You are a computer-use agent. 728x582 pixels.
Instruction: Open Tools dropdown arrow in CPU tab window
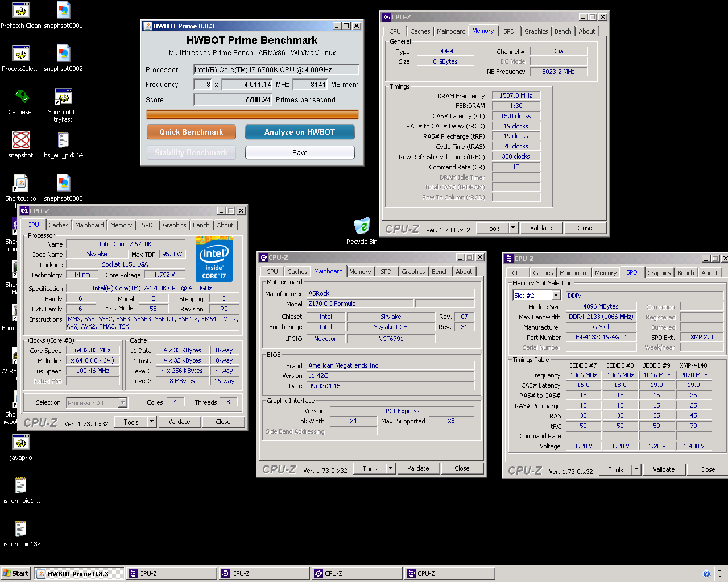[151, 422]
